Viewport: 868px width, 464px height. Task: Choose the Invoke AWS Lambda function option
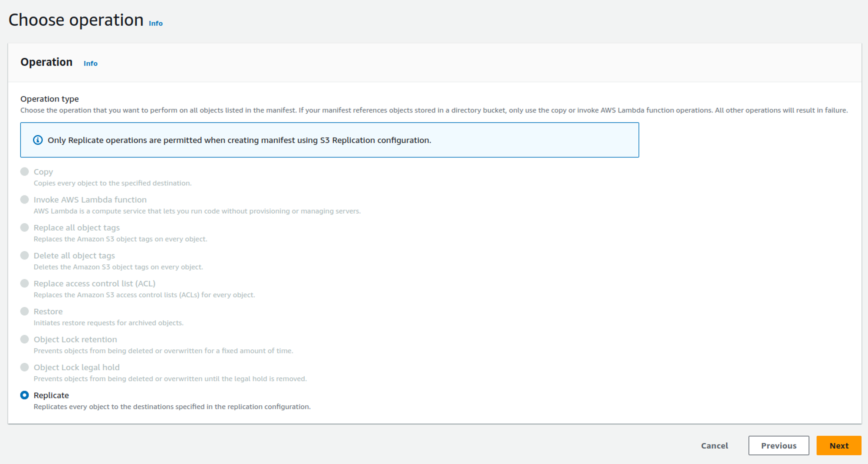(25, 200)
